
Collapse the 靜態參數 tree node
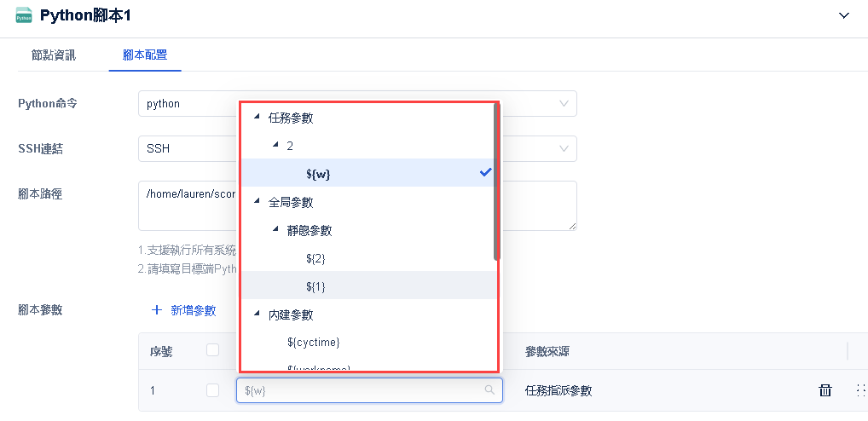[275, 230]
